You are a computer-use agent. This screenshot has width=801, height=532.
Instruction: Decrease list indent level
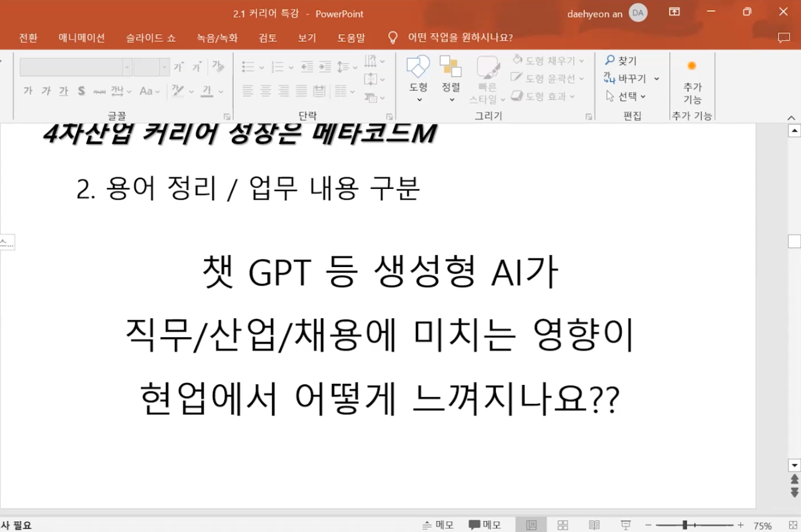(307, 67)
